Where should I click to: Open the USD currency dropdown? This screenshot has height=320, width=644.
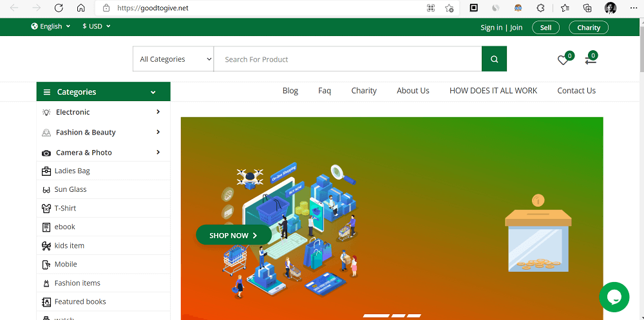[x=97, y=26]
